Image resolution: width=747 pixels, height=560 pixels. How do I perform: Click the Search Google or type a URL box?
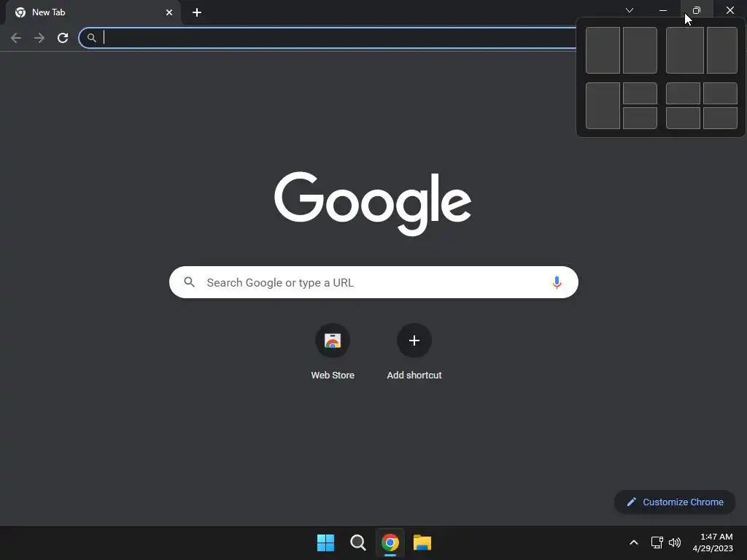coord(373,282)
